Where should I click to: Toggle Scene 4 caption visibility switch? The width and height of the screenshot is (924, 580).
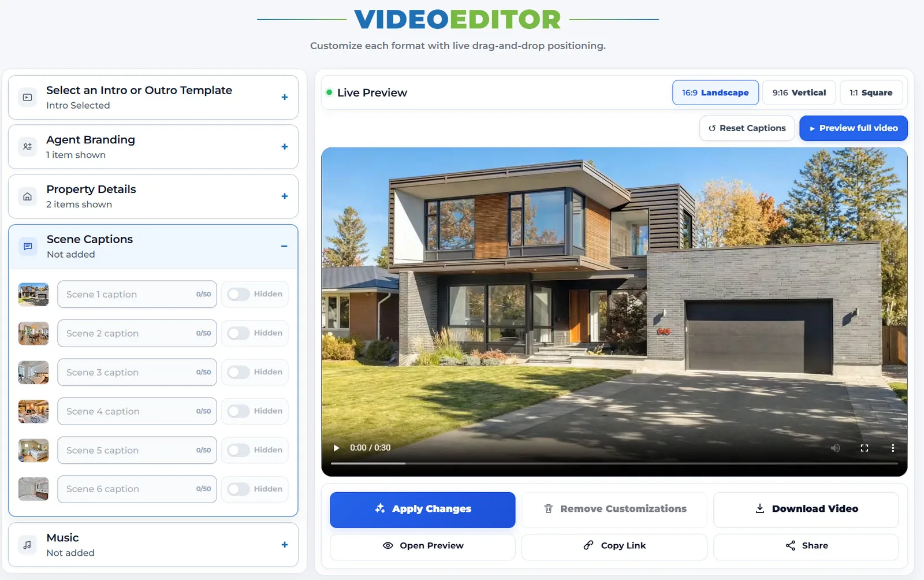[x=238, y=411]
